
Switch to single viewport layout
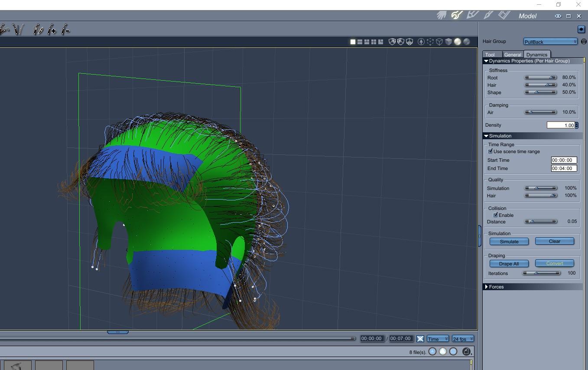353,42
